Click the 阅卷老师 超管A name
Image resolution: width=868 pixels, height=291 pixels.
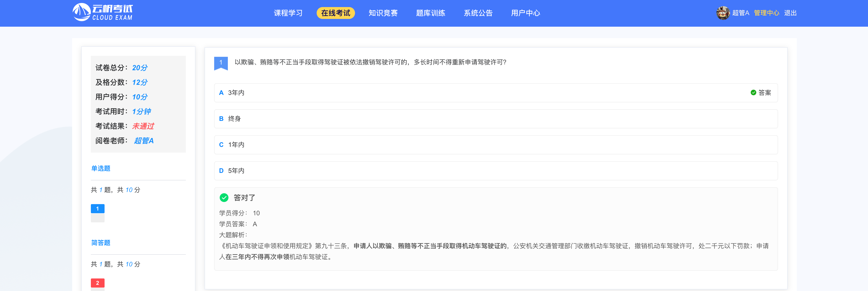144,141
